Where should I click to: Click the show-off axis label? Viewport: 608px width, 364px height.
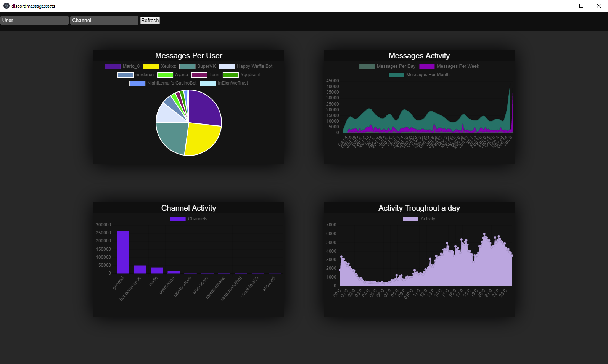point(269,284)
